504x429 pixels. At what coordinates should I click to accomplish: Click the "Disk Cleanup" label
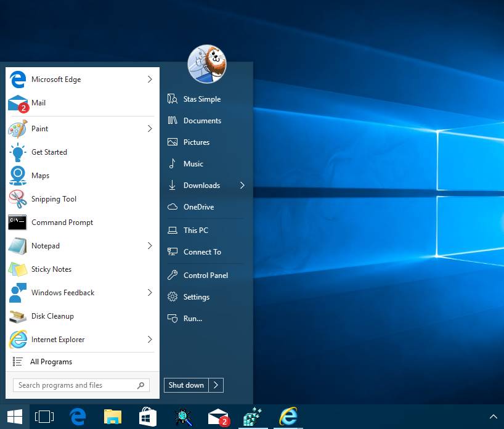[x=52, y=316]
